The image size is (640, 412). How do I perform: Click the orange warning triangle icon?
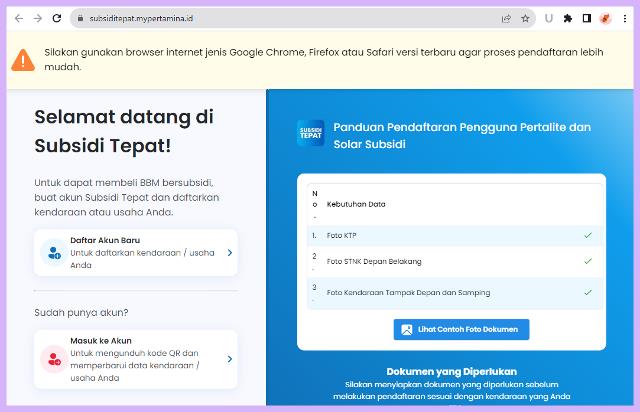23,60
